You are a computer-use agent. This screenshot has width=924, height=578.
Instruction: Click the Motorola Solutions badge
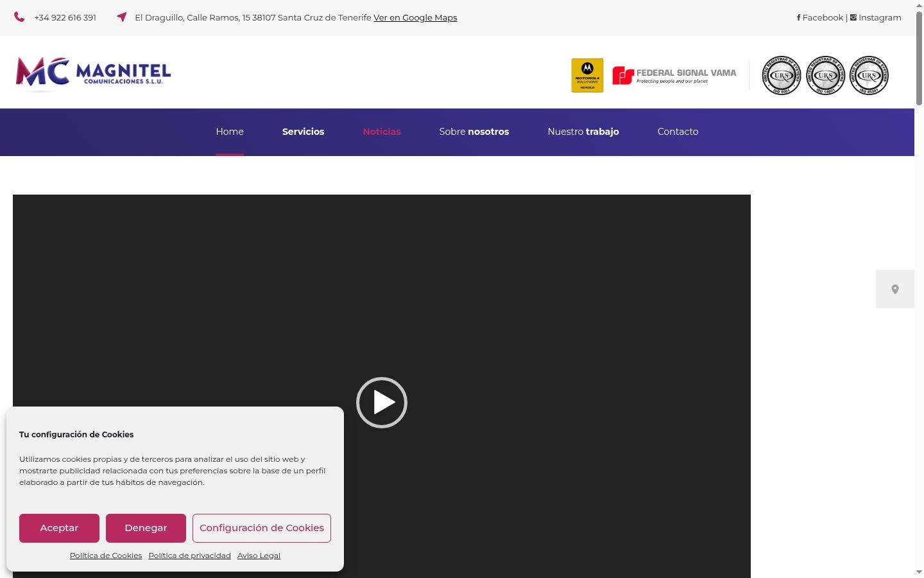pyautogui.click(x=587, y=75)
